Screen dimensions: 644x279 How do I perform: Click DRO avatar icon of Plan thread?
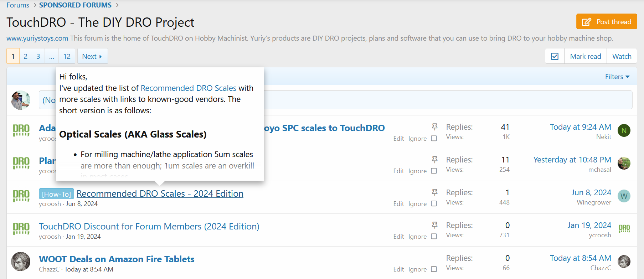(21, 163)
